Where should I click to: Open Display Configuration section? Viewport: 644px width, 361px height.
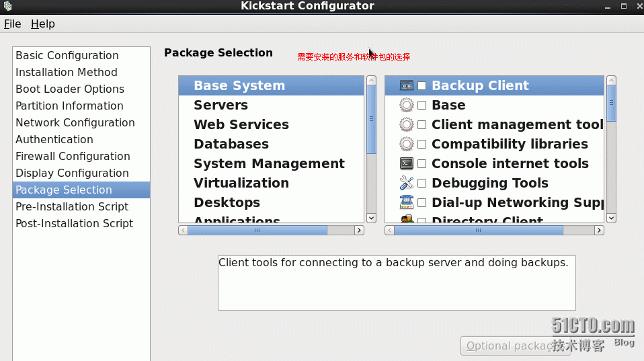[81, 173]
